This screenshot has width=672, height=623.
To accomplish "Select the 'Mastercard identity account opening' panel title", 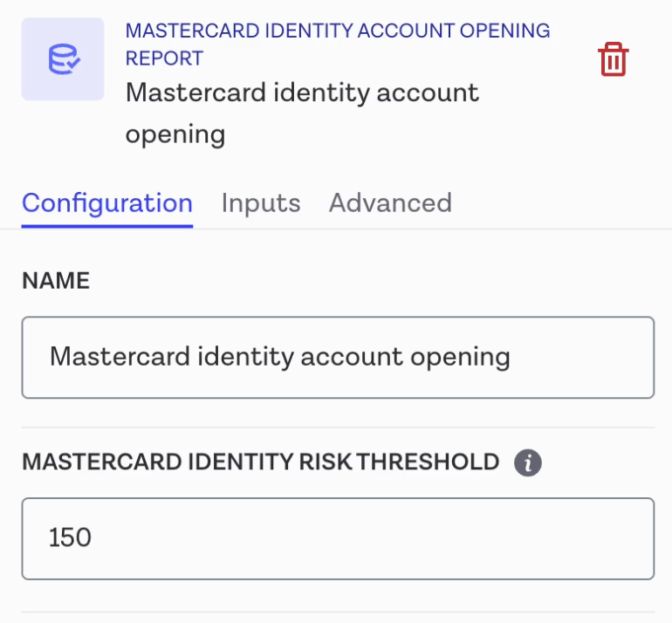I will 302,113.
